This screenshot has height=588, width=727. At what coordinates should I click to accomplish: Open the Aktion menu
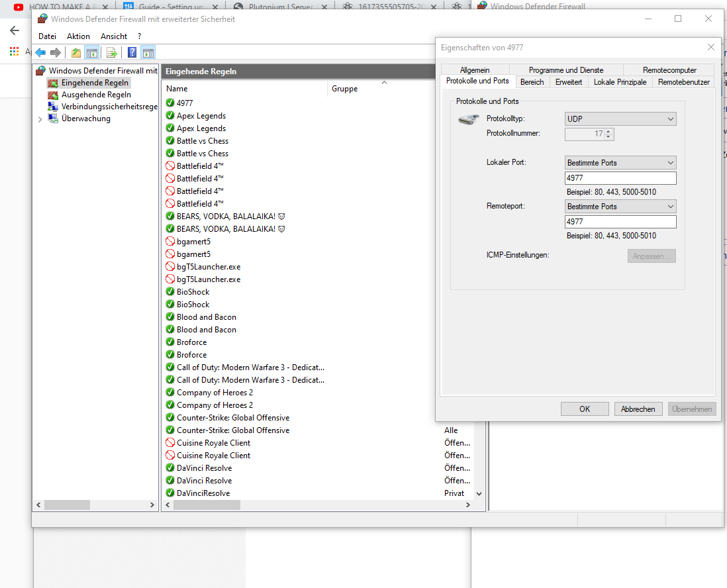78,36
